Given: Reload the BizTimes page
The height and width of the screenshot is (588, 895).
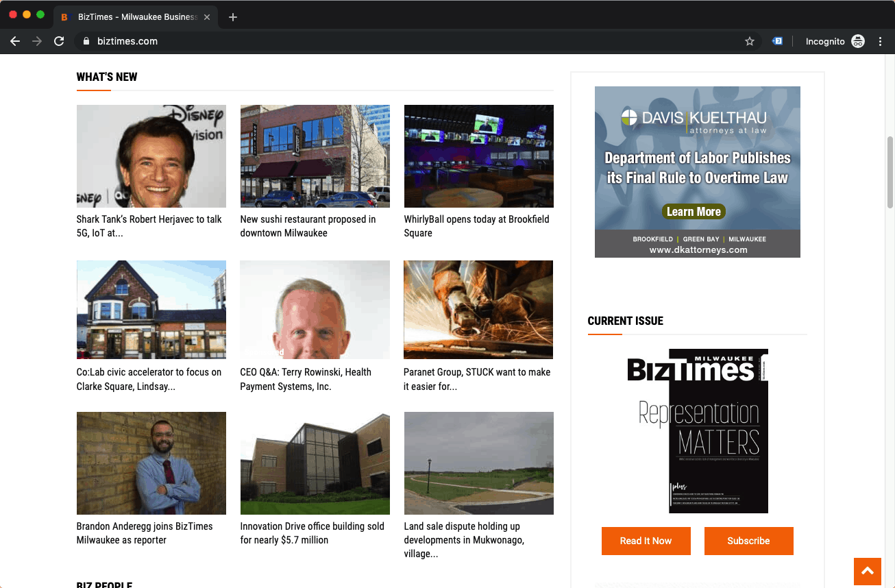Looking at the screenshot, I should click(59, 41).
